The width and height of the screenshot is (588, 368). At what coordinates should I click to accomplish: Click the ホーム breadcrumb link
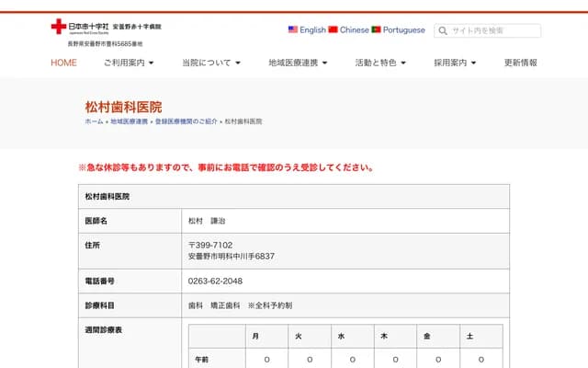(x=94, y=122)
